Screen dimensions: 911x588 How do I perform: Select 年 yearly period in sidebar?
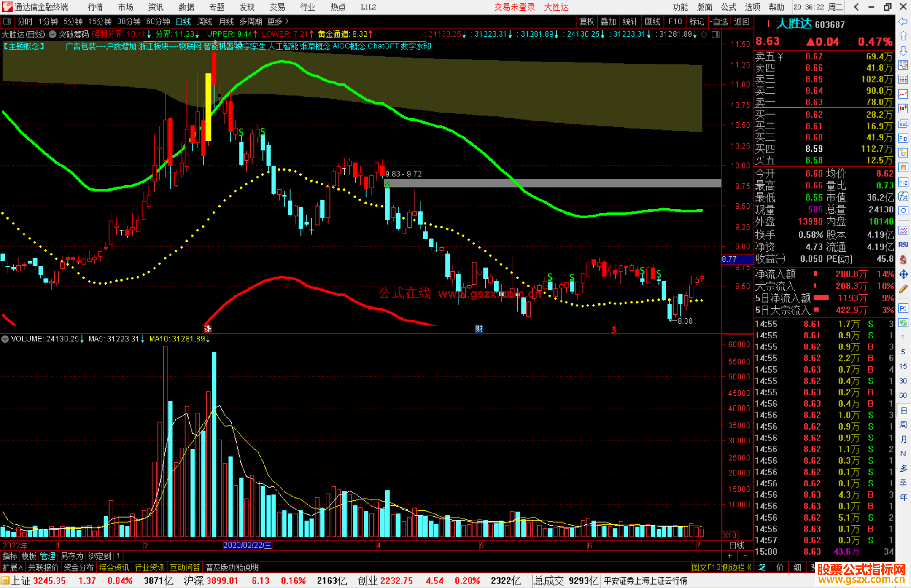[903, 498]
